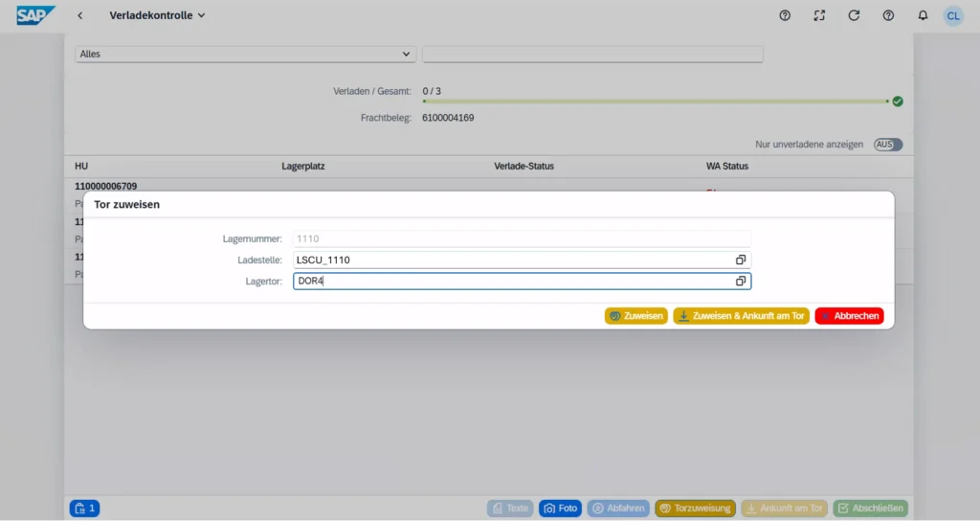Click the Torzuweisung footer button

tap(695, 509)
